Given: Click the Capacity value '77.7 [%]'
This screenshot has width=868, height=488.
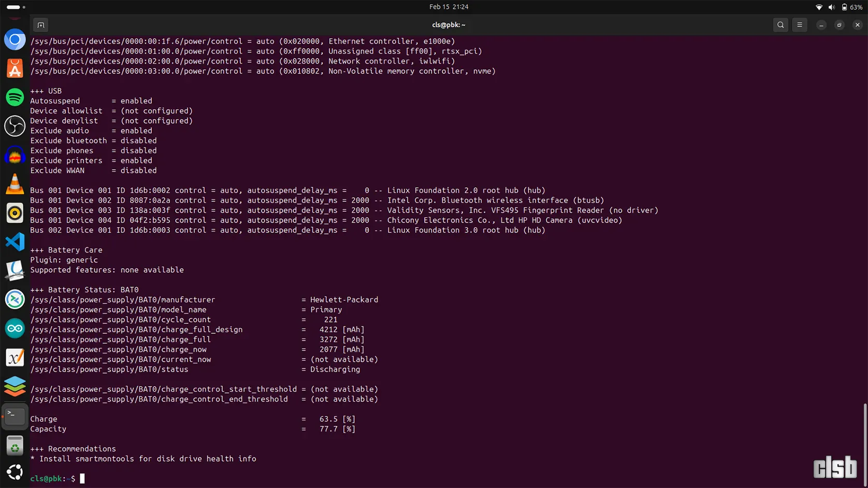Looking at the screenshot, I should pyautogui.click(x=337, y=429).
